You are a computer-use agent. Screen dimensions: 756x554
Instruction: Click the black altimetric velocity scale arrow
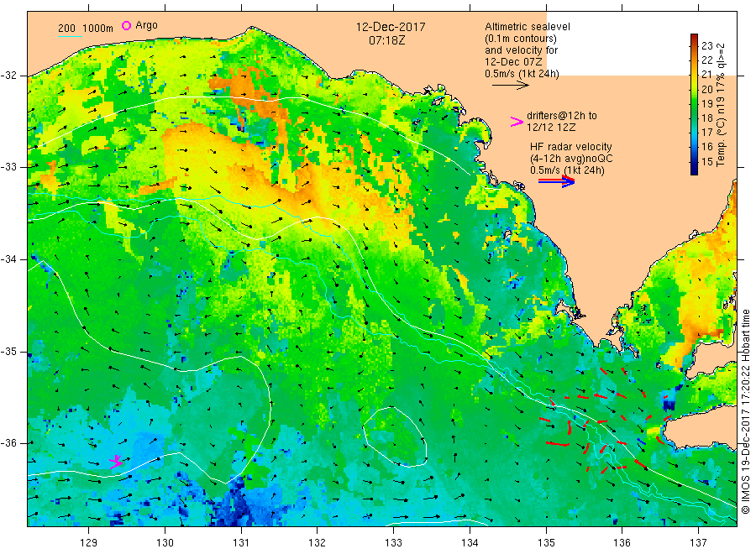pos(511,86)
